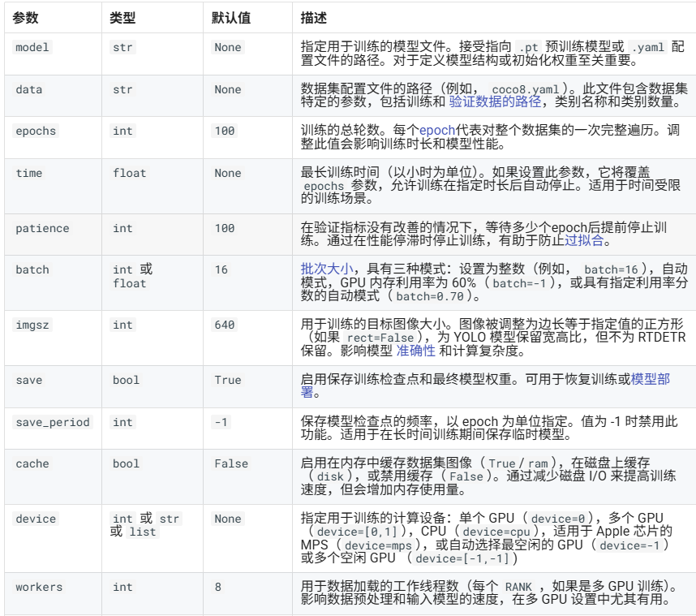Select the save parameter name
The image size is (696, 616).
[29, 380]
